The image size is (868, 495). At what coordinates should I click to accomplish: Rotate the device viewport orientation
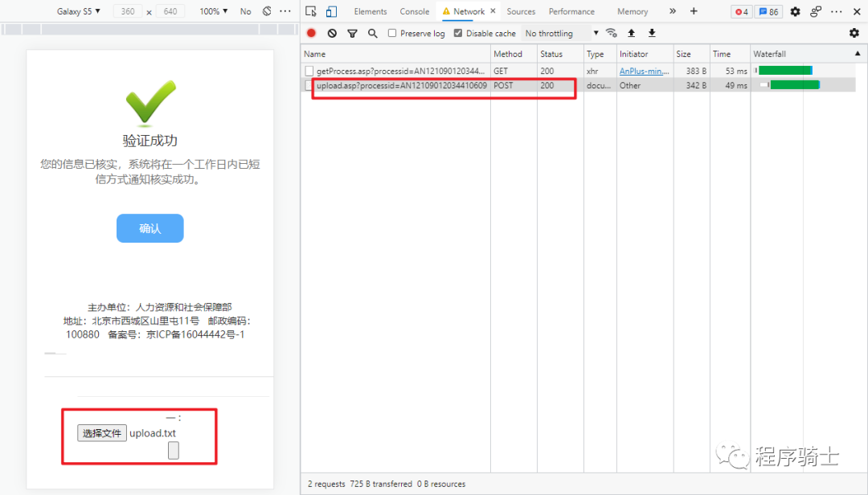pyautogui.click(x=267, y=11)
